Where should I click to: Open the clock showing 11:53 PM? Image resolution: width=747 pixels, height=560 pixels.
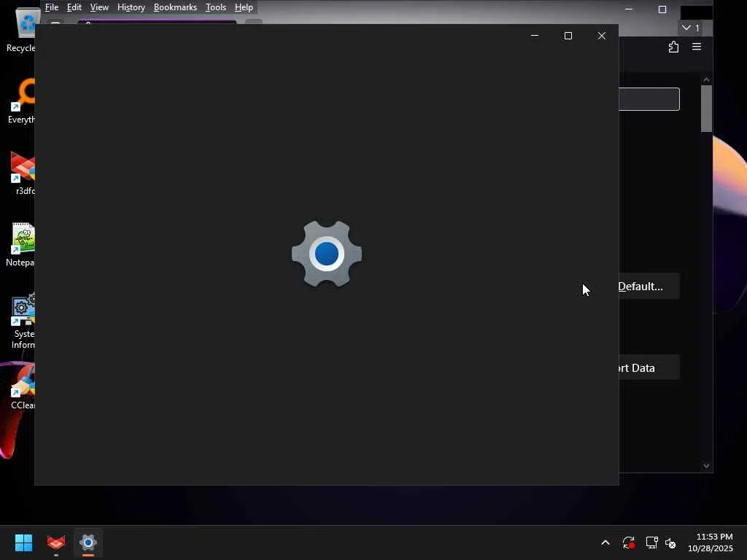coord(710,542)
